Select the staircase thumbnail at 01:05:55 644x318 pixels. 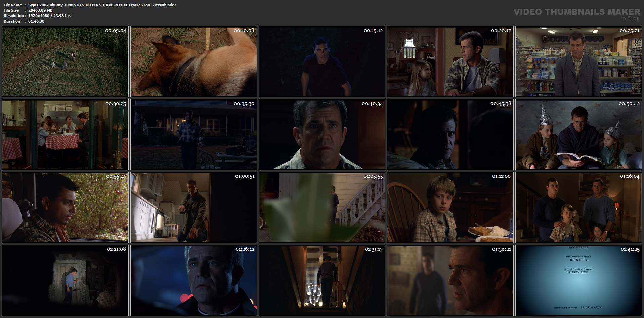coord(322,207)
